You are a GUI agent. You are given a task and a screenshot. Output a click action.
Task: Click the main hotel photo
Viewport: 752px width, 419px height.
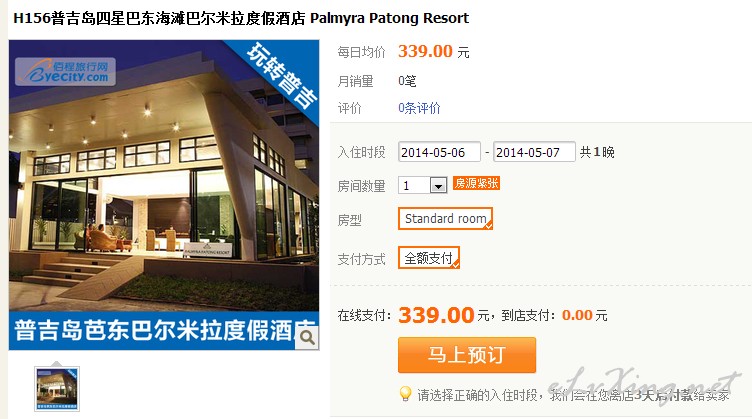(164, 176)
